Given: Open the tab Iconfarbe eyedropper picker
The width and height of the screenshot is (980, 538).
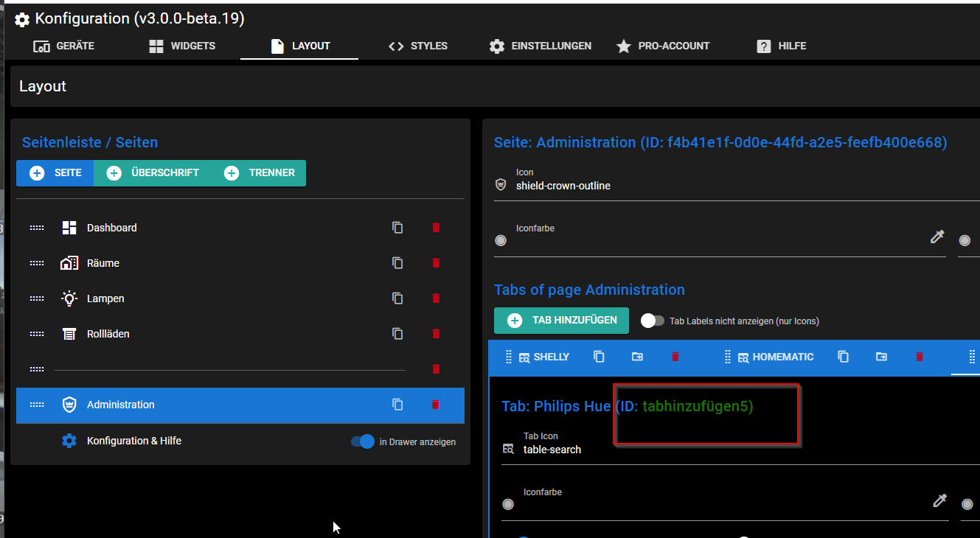Looking at the screenshot, I should (939, 501).
